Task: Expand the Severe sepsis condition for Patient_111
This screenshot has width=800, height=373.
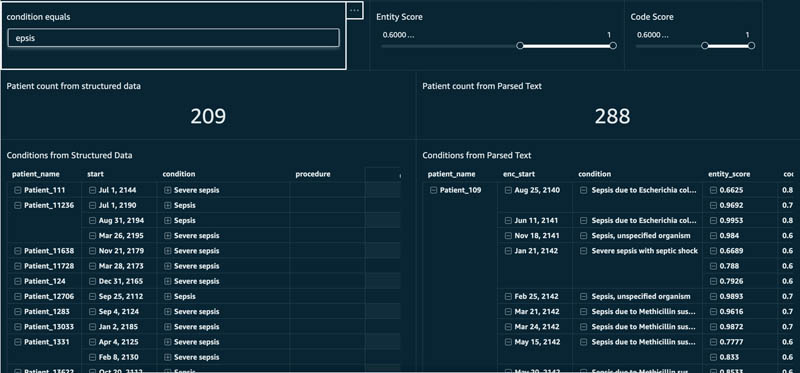Action: (167, 190)
